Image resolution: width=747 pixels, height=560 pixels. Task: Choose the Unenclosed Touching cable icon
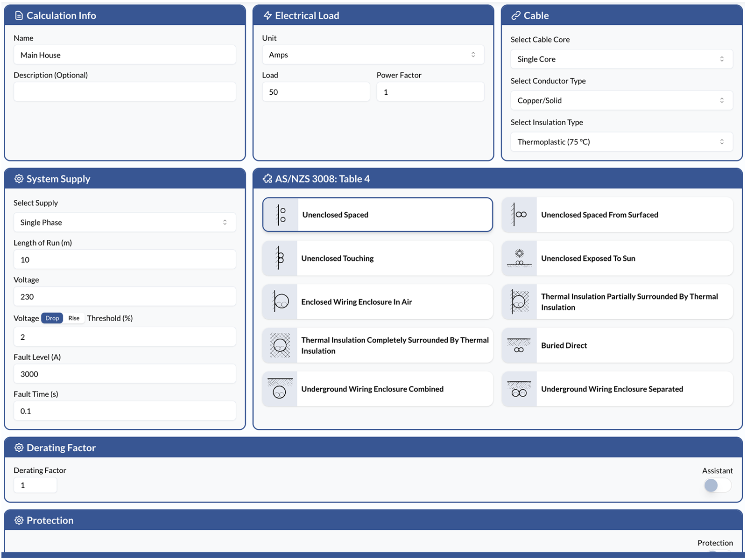280,259
